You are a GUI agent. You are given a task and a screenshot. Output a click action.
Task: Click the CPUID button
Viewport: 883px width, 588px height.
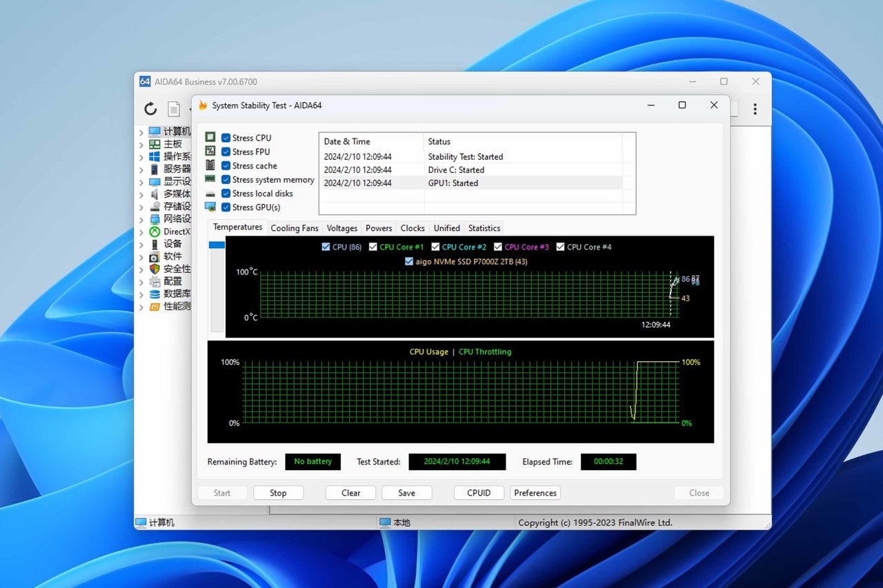[x=479, y=493]
